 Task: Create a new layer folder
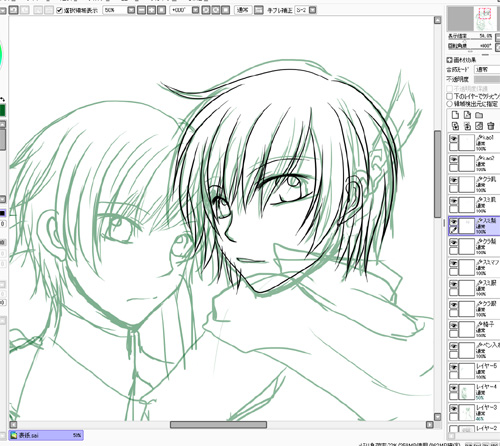(x=479, y=115)
